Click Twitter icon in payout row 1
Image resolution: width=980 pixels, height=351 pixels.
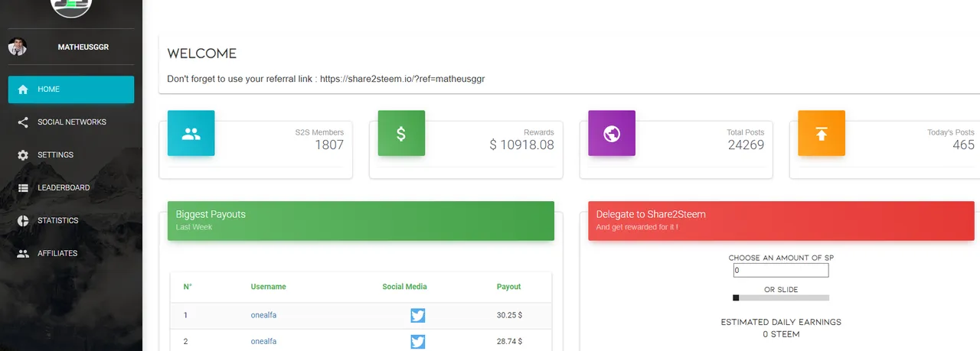[417, 315]
